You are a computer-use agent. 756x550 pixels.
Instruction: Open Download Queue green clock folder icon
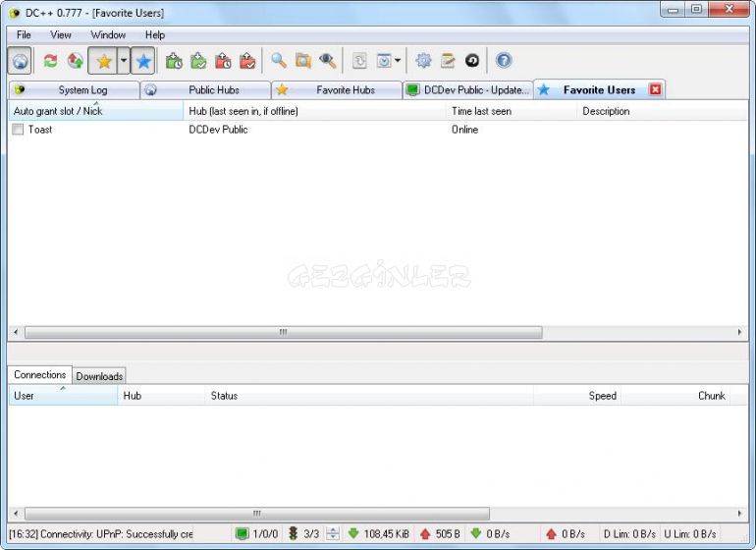[174, 61]
